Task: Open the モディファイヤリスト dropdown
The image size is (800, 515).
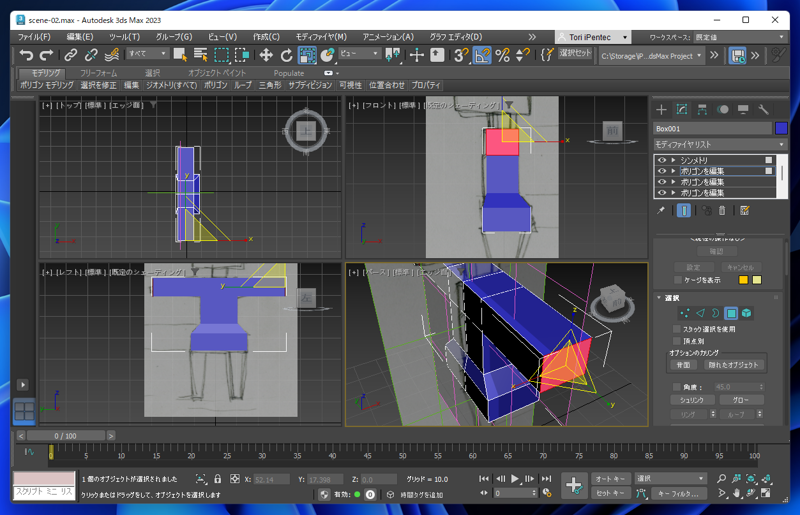Action: (720, 144)
